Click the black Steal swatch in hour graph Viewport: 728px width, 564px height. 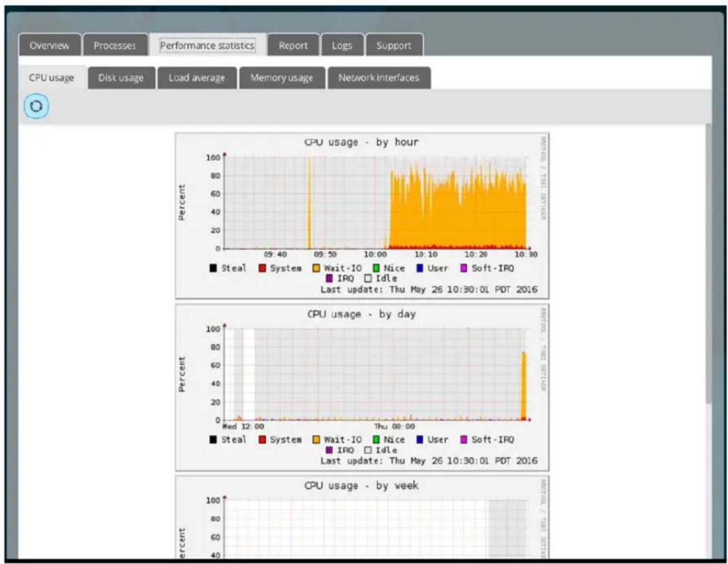tap(213, 268)
